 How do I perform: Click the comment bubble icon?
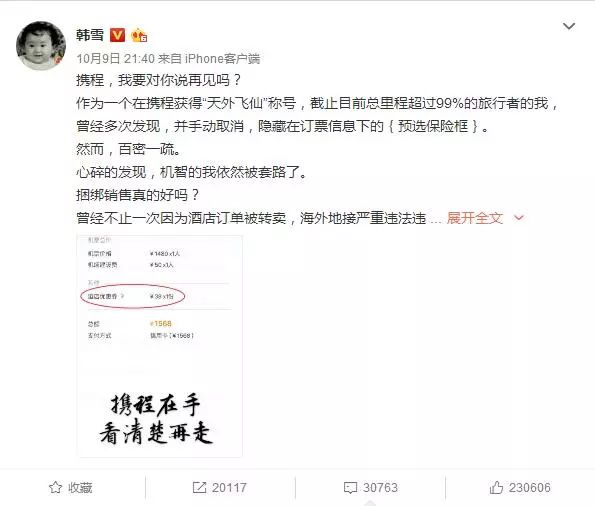[x=350, y=488]
